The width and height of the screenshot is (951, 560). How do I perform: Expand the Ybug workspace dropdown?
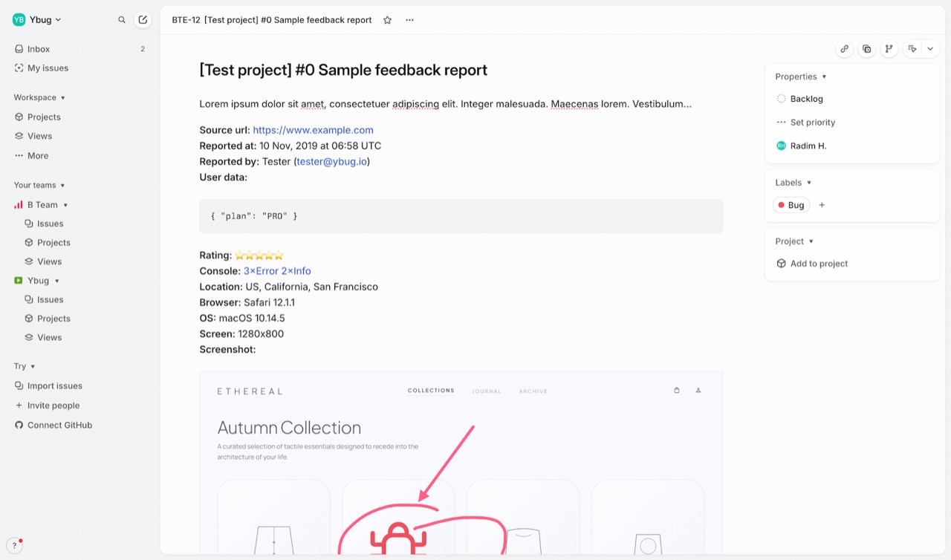37,20
